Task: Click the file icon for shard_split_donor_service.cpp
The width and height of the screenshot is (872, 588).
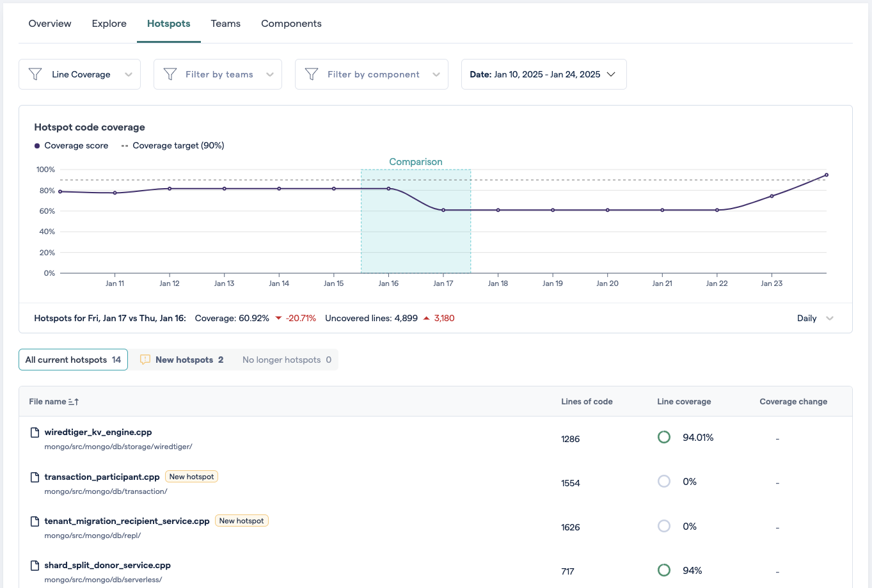Action: coord(35,566)
